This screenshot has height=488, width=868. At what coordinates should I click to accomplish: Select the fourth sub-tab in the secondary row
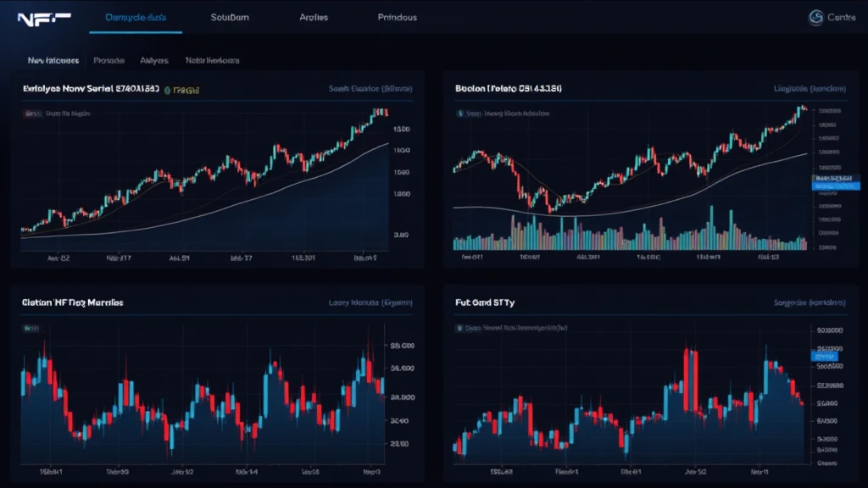212,61
